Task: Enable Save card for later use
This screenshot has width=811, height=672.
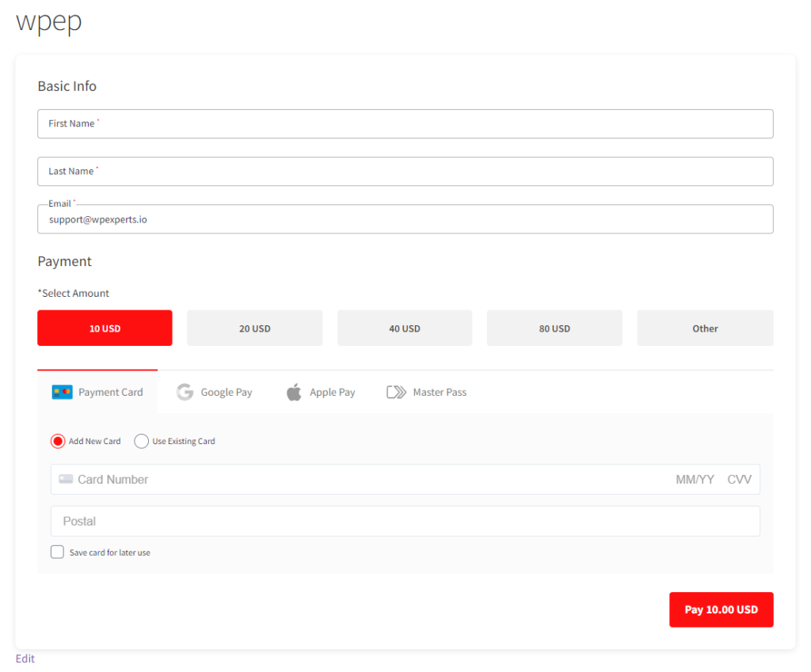Action: point(57,552)
